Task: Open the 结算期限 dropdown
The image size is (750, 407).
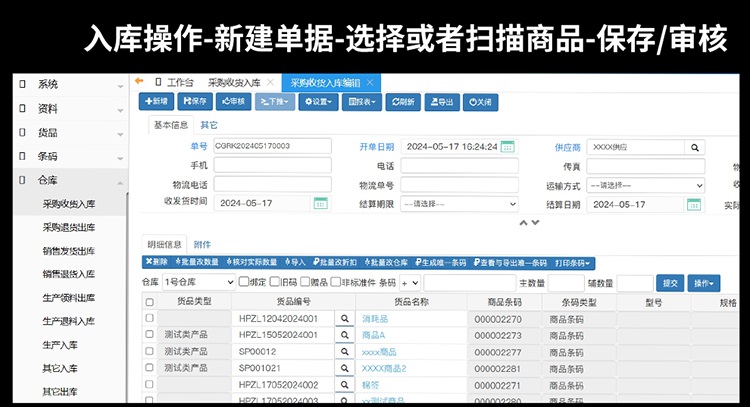Action: click(x=459, y=204)
